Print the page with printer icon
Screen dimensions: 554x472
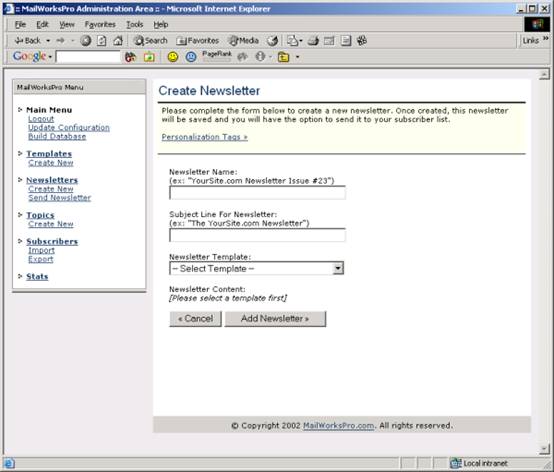(x=313, y=41)
